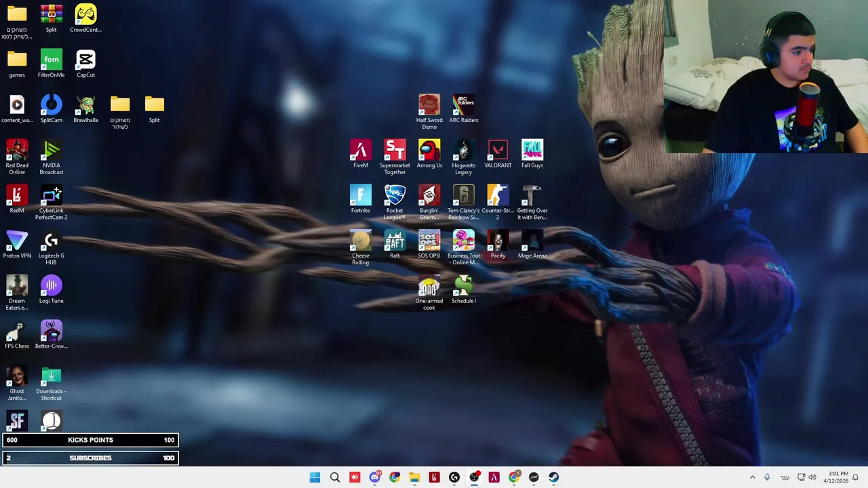
Task: Open the notification bell
Action: click(x=856, y=477)
